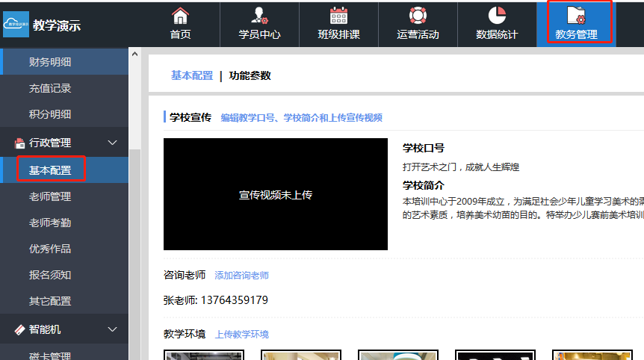Click the 宣传视频未上传 video placeholder
The image size is (644, 360).
click(275, 194)
